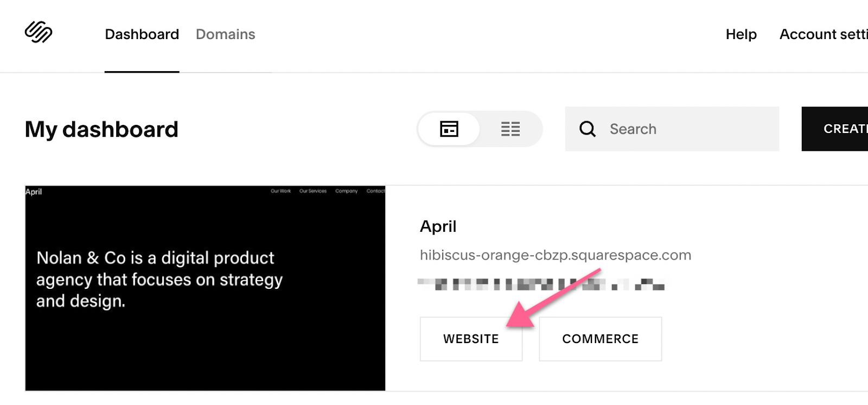Click the magnifying glass search icon

(587, 129)
